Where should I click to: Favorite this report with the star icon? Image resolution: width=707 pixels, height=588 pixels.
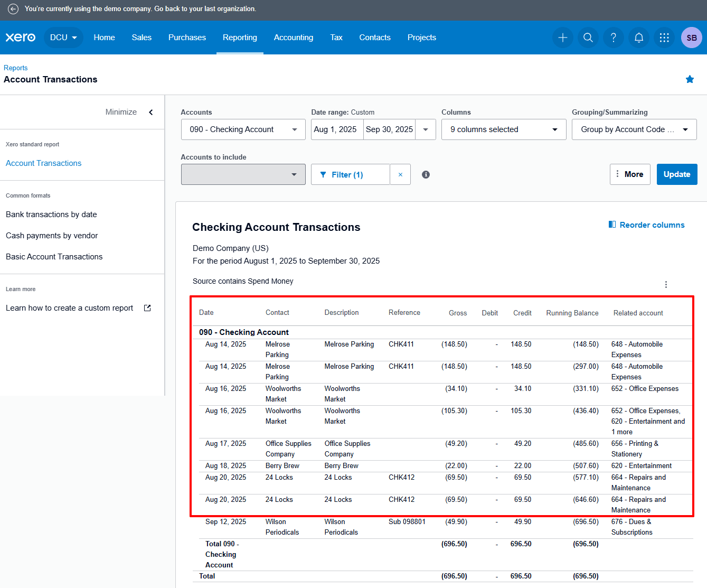(690, 79)
